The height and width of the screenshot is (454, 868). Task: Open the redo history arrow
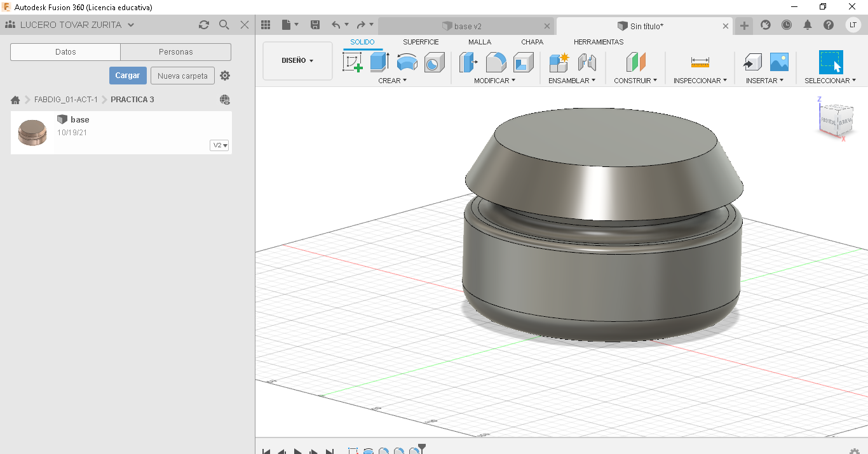(372, 25)
